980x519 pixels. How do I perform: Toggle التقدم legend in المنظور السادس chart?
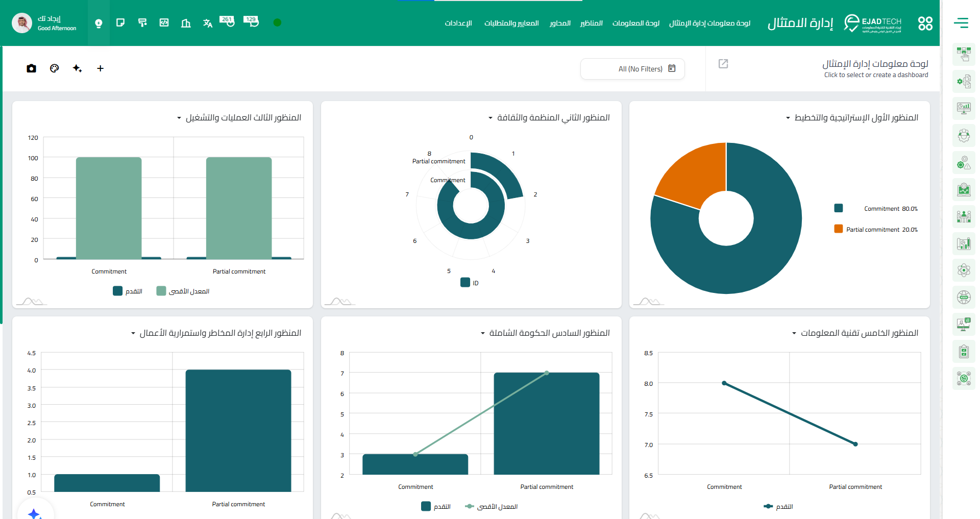436,506
